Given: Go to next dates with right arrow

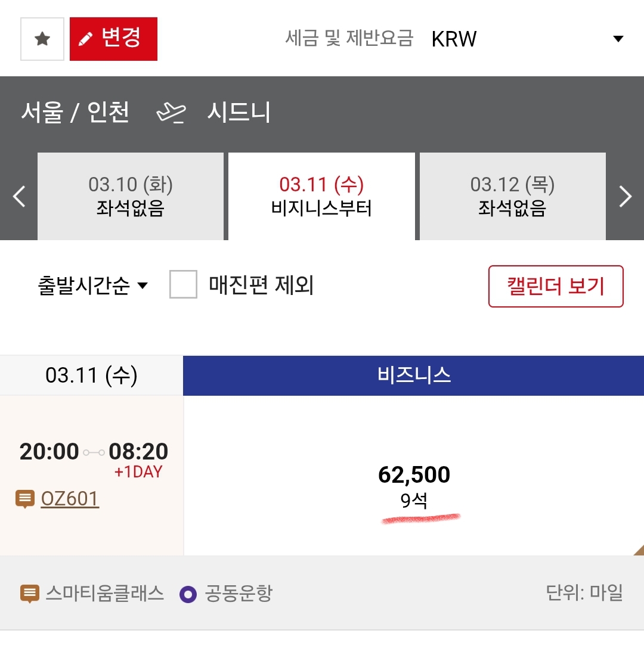Looking at the screenshot, I should click(x=625, y=196).
